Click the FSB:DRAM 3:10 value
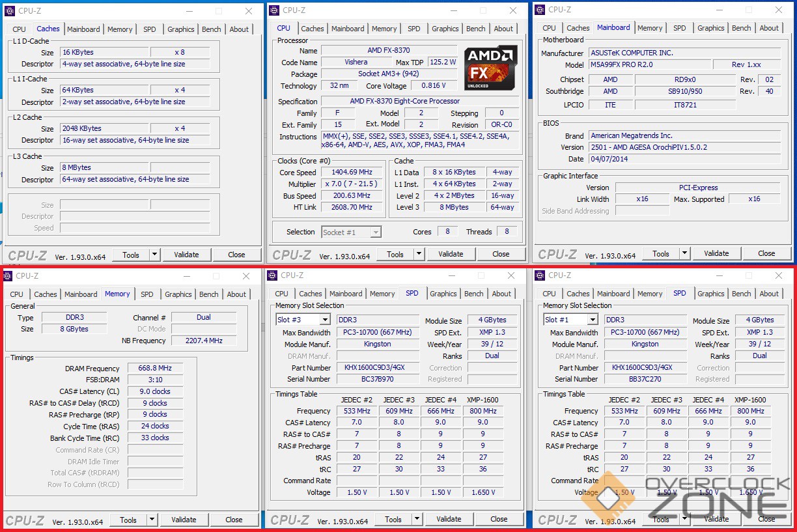This screenshot has width=797, height=532. (x=155, y=380)
